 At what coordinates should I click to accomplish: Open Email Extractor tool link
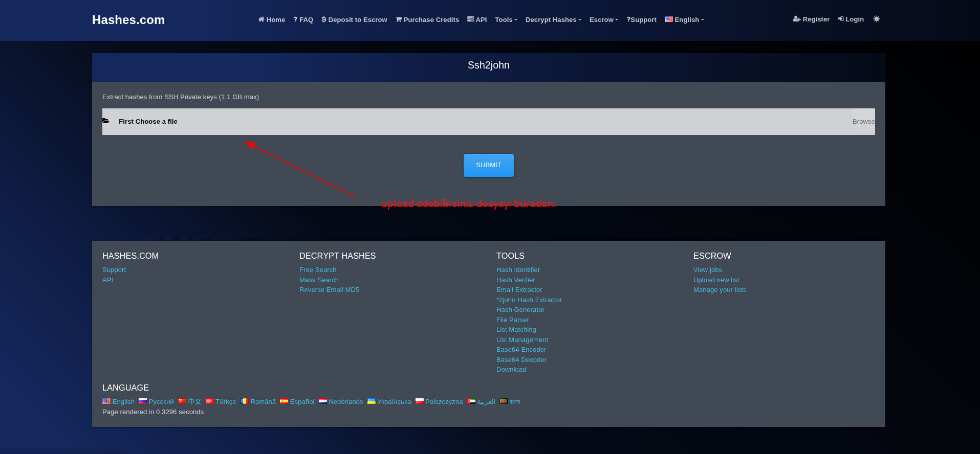519,290
